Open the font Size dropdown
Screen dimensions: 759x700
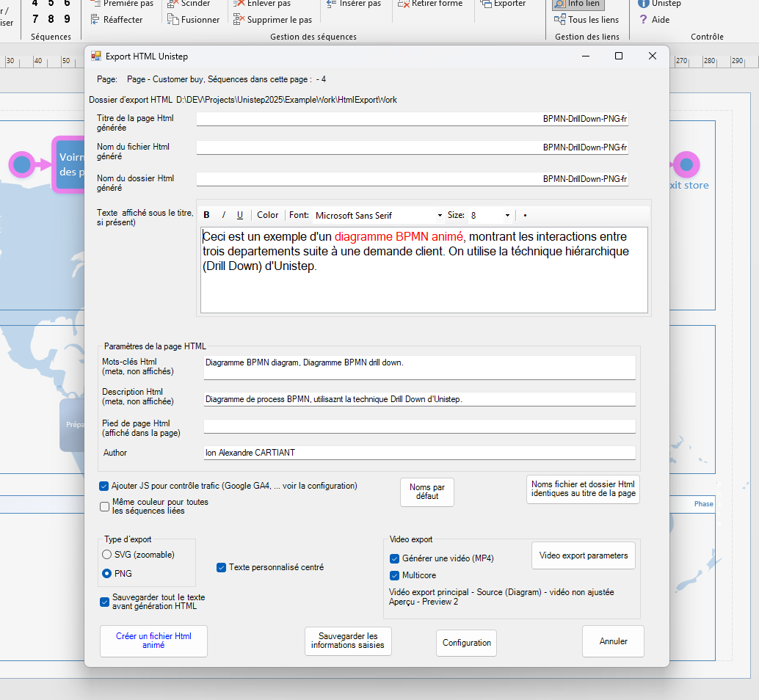[x=507, y=216]
